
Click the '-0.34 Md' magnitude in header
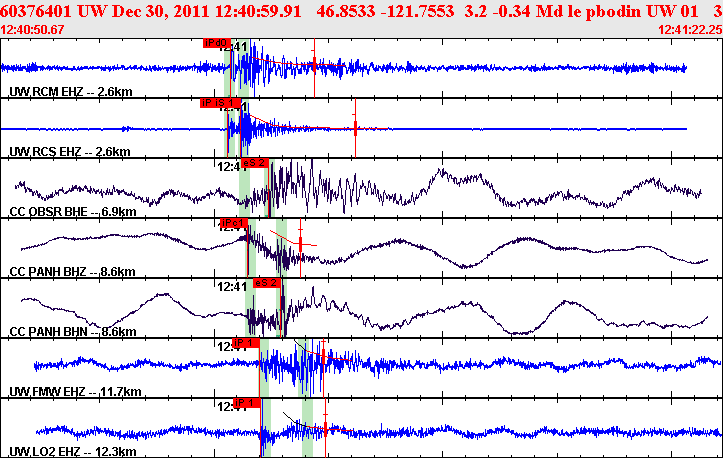(528, 11)
